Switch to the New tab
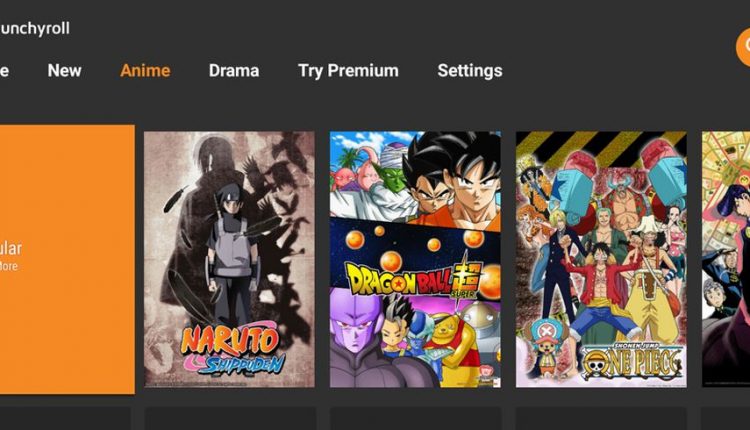Screen dimensions: 750x430 pos(65,71)
